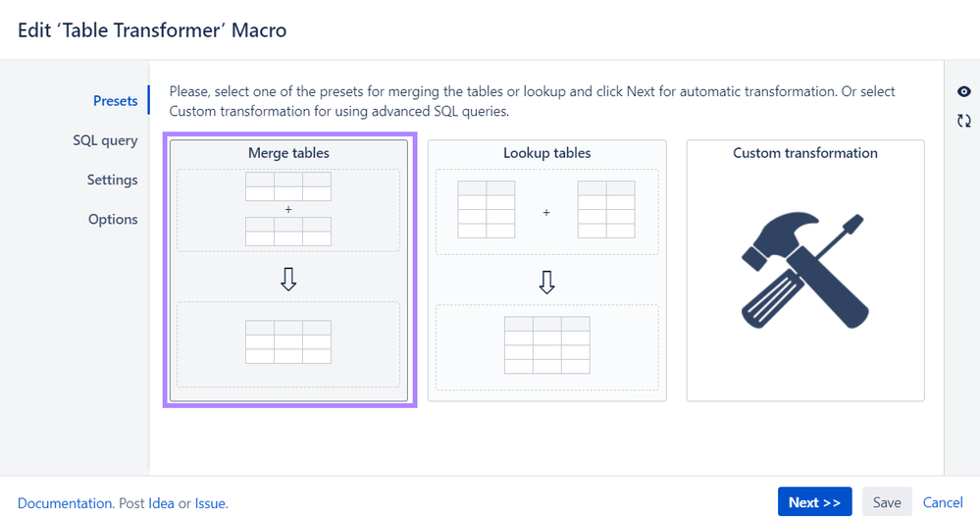
Task: Click the merged result table icon
Action: tap(288, 341)
